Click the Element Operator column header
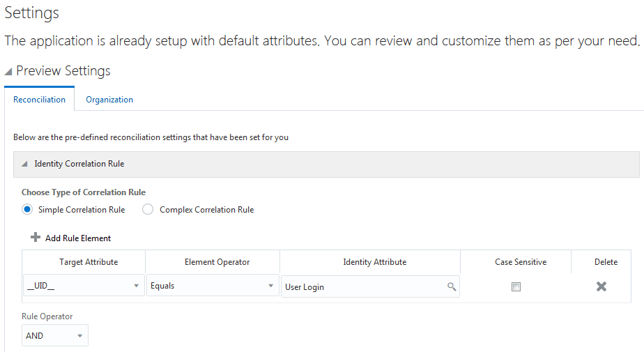This screenshot has width=644, height=352. click(x=217, y=262)
